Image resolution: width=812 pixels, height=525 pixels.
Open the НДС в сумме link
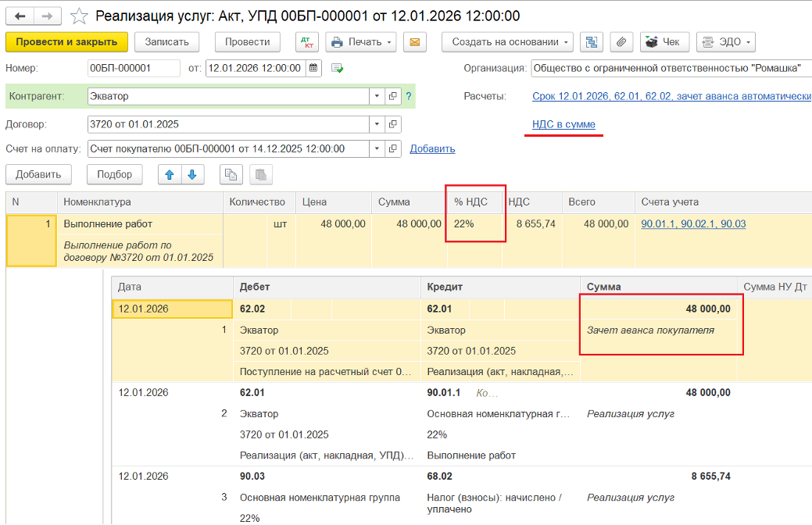tap(563, 124)
